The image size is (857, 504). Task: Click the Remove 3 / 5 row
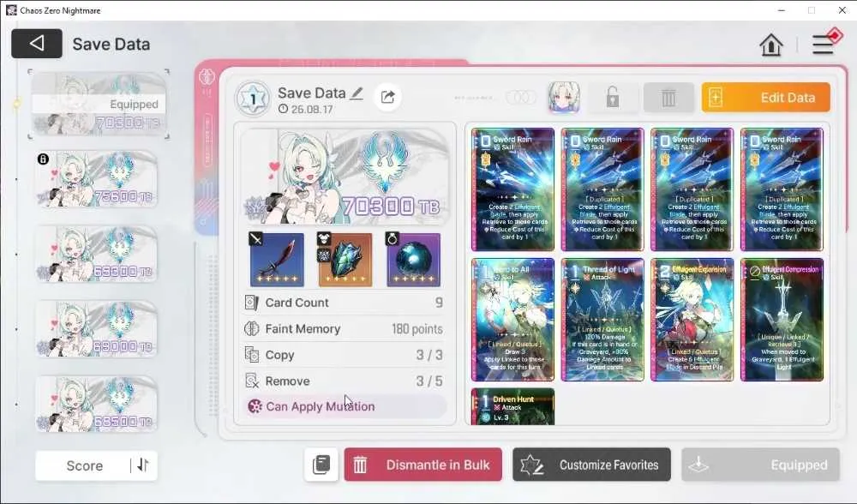(345, 381)
